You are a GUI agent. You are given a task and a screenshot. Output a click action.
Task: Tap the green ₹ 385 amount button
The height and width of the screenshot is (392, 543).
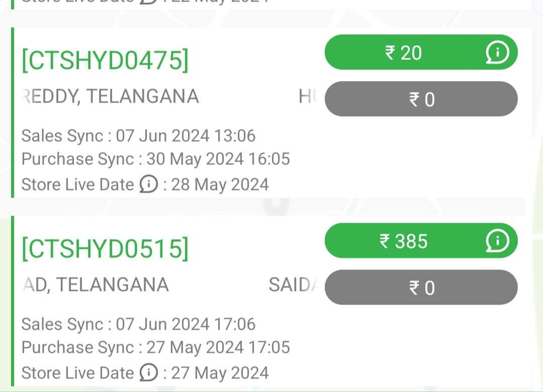(x=403, y=241)
